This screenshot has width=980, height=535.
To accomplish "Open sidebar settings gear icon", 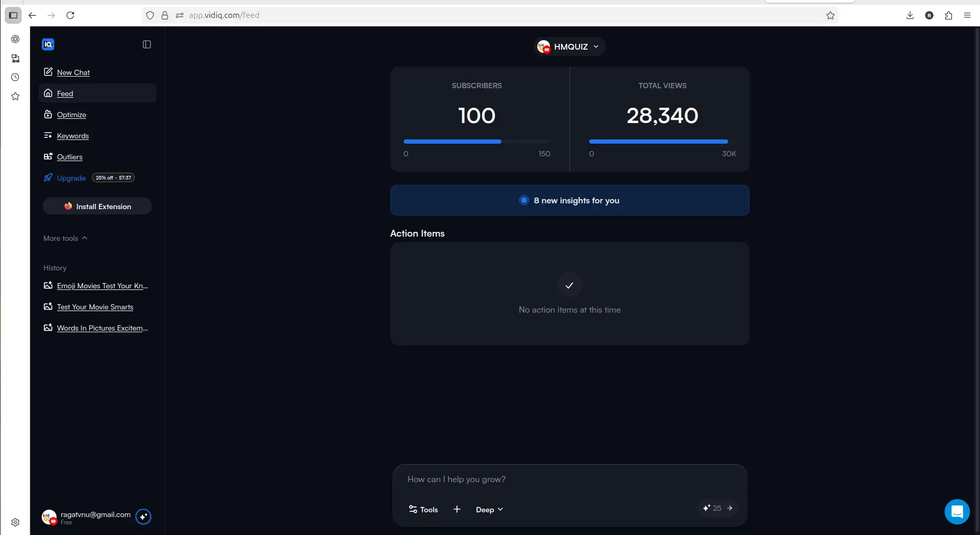I will pos(15,522).
